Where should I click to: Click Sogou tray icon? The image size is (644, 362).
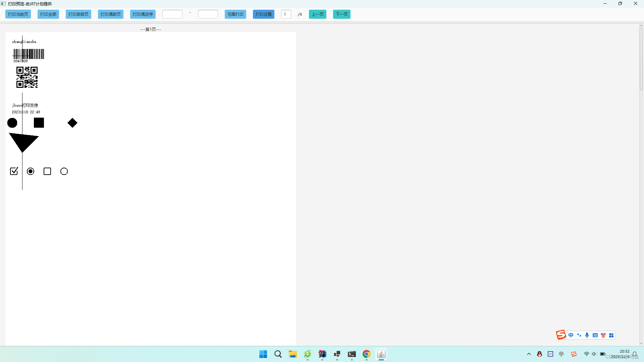(574, 354)
